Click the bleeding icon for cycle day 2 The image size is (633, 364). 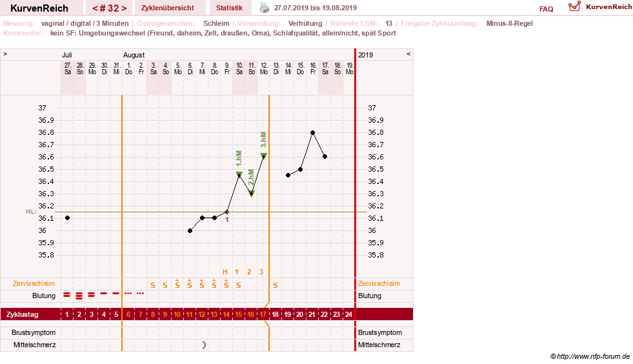coord(79,296)
